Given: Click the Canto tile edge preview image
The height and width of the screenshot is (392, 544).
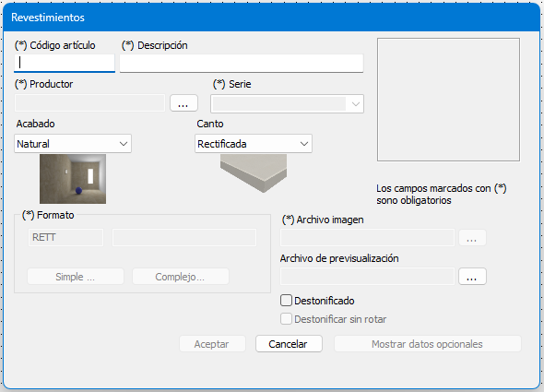Looking at the screenshot, I should click(254, 172).
